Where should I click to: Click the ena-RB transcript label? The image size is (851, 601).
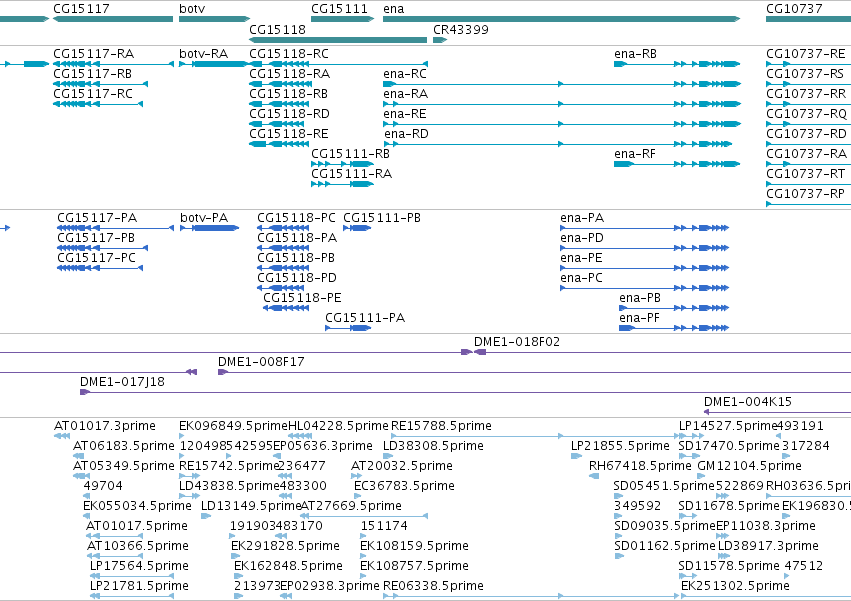click(x=636, y=54)
